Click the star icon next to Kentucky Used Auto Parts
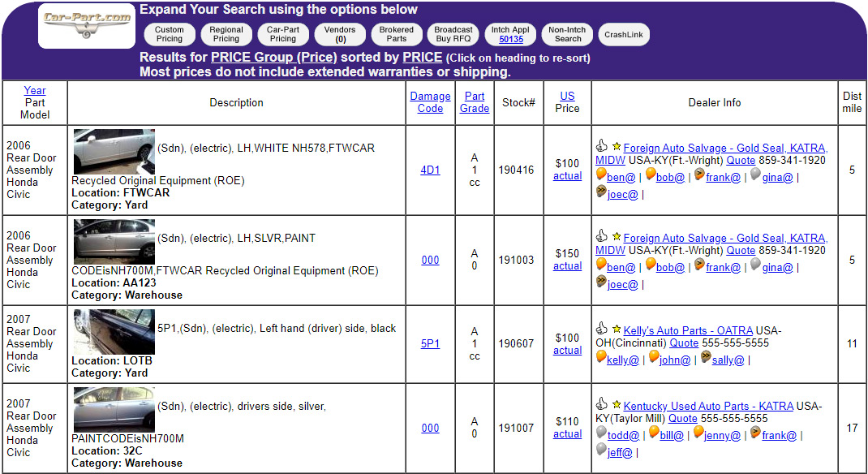The width and height of the screenshot is (868, 474). pos(617,405)
